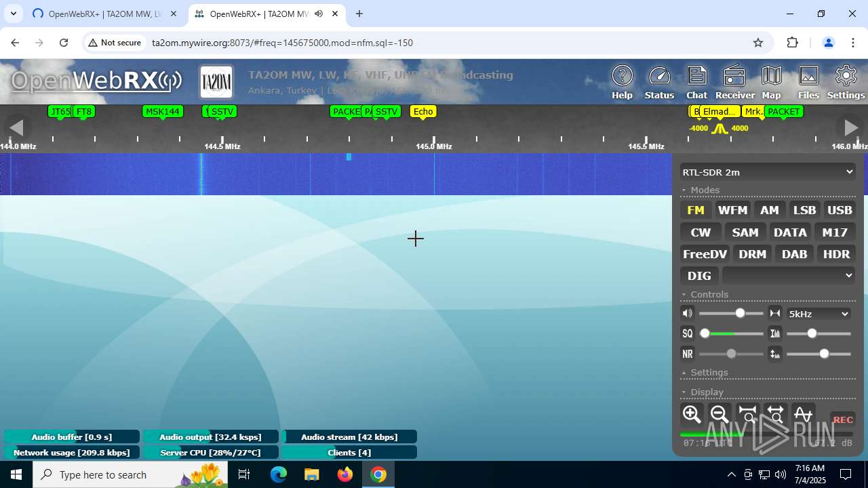Switch to AM mode
The image size is (868, 488).
(x=769, y=210)
